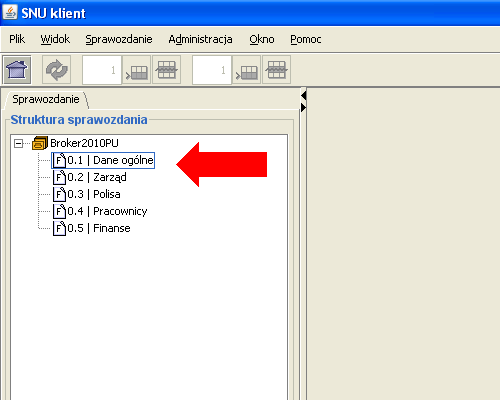The image size is (500, 400).
Task: Click the second split-table icon
Action: coord(277,70)
